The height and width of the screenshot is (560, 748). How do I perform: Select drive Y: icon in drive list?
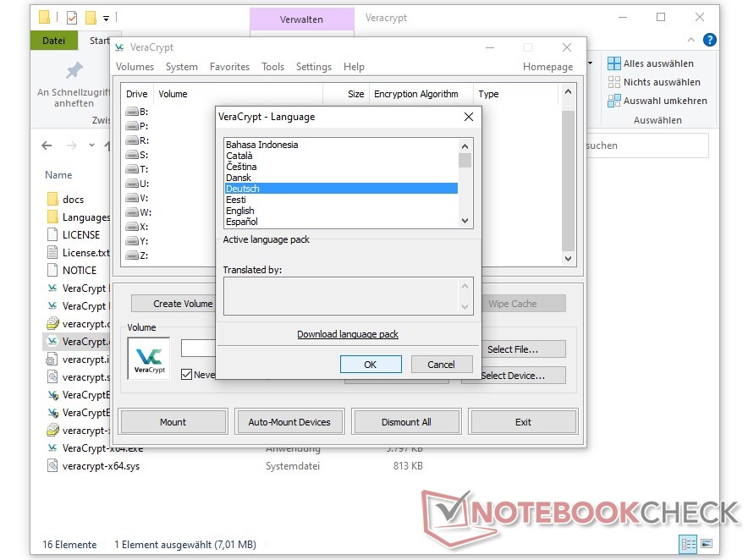pyautogui.click(x=132, y=241)
